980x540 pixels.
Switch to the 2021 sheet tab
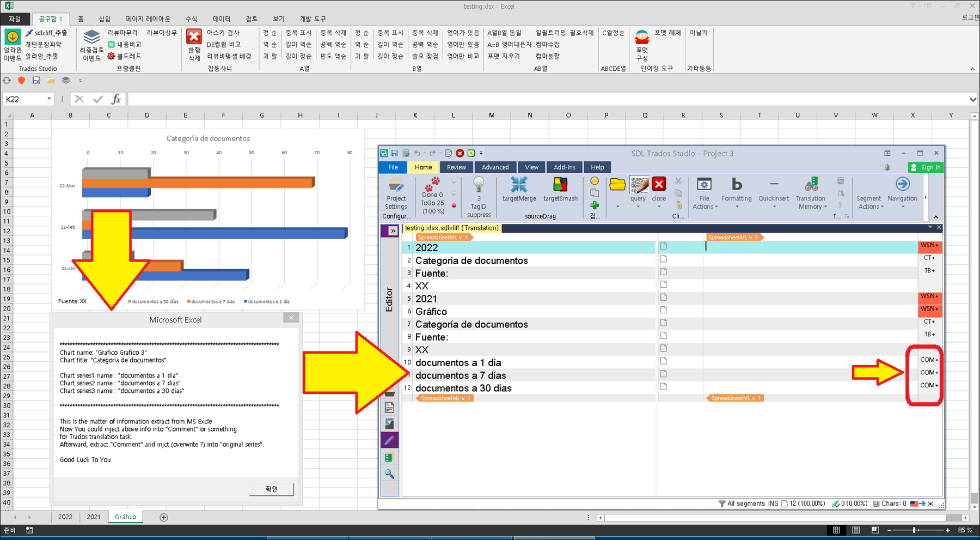pyautogui.click(x=94, y=517)
